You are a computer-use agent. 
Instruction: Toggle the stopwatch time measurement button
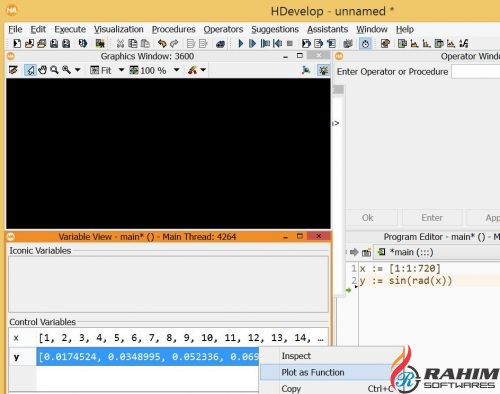point(365,43)
